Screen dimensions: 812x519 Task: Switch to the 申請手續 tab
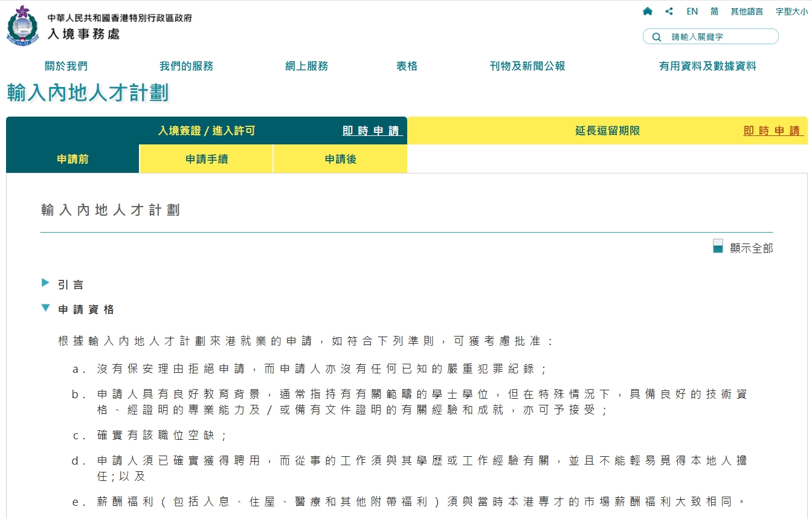coord(205,158)
